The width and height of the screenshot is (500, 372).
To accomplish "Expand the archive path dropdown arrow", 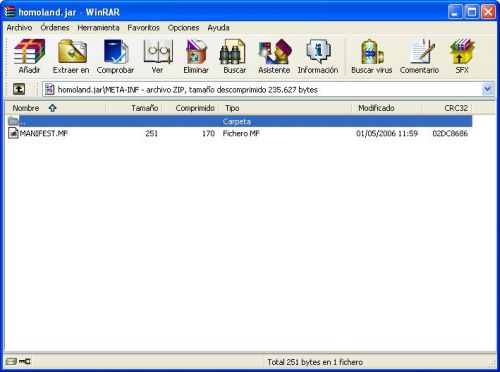I will pyautogui.click(x=488, y=89).
